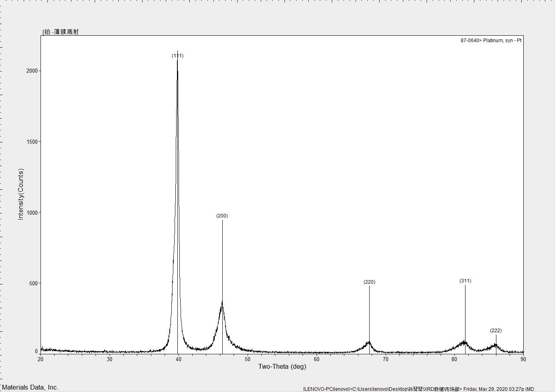Click the Materials Data, Inc. footer text

[30, 387]
